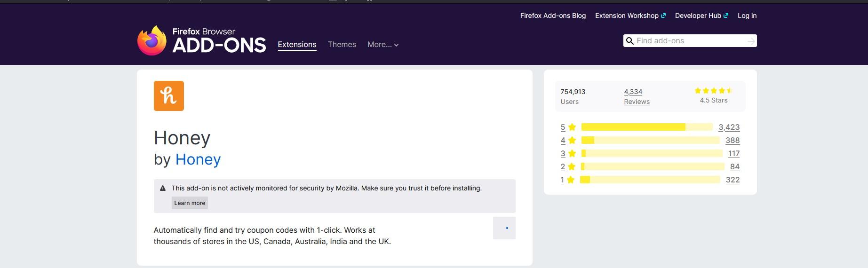Expand the More... dropdown menu
The image size is (868, 268).
383,45
